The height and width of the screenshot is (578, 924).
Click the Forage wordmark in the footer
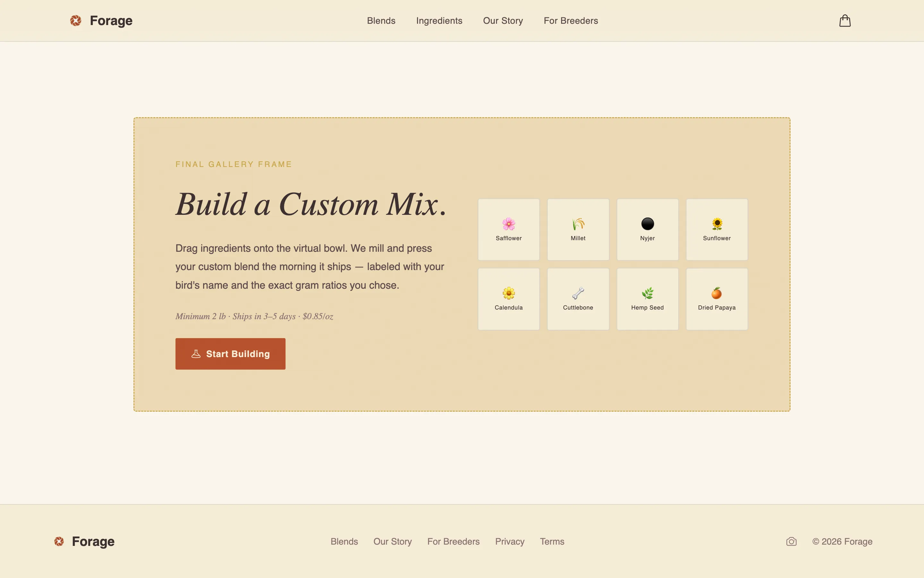coord(93,541)
